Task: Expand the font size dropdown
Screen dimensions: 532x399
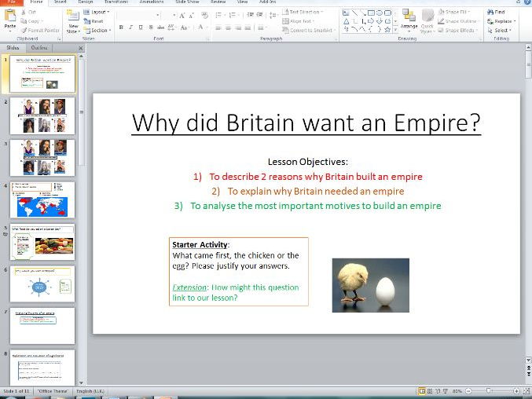Action: [174, 15]
